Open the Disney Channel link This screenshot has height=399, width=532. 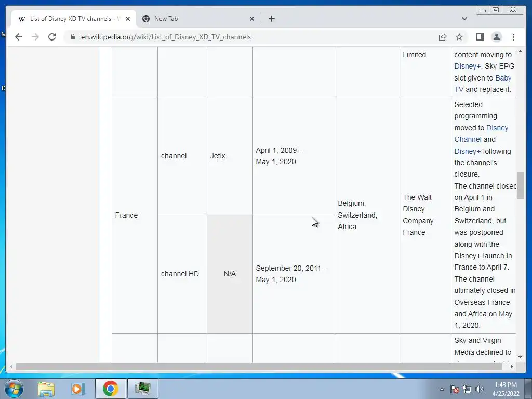(481, 134)
